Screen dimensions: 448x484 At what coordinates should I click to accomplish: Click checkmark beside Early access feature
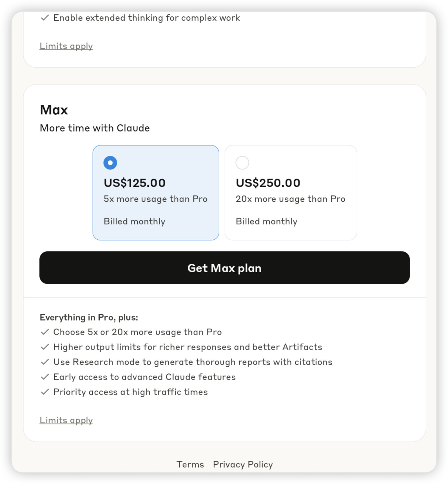click(45, 377)
